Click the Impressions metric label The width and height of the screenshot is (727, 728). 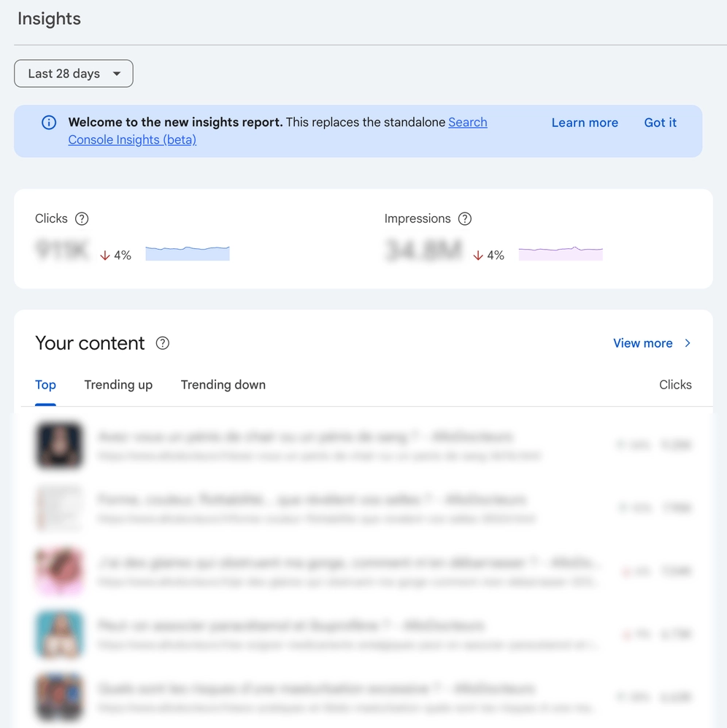(418, 218)
